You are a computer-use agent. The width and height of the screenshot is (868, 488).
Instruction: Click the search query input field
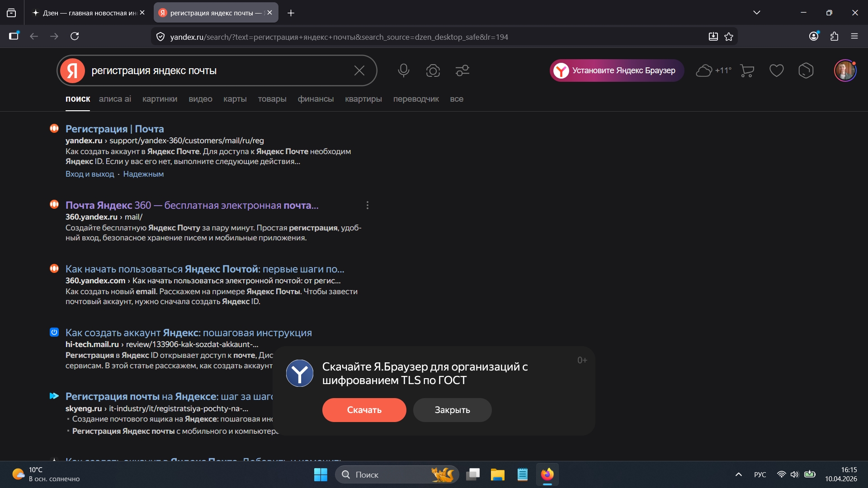coord(217,70)
